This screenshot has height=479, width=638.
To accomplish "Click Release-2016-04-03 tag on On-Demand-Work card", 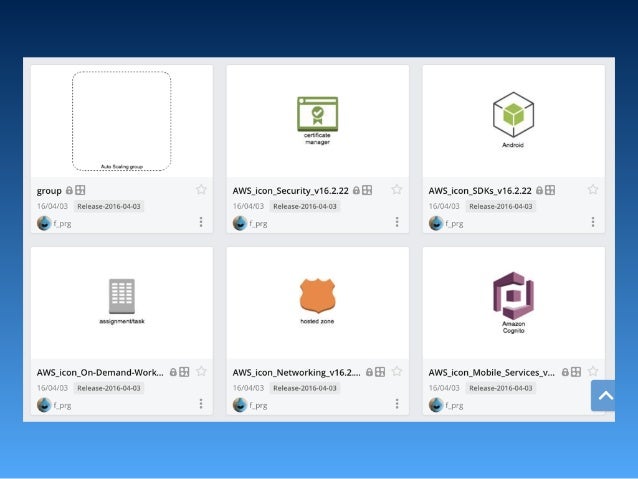I will pos(109,388).
